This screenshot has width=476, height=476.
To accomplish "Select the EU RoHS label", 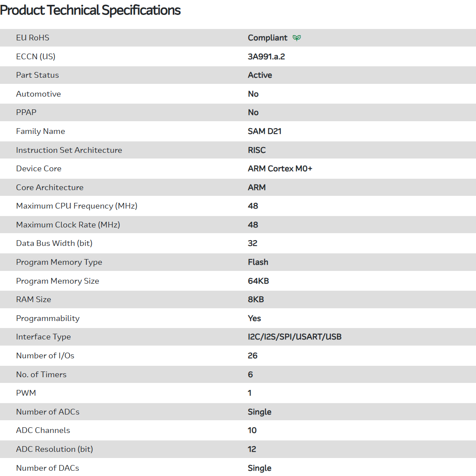I will click(32, 38).
